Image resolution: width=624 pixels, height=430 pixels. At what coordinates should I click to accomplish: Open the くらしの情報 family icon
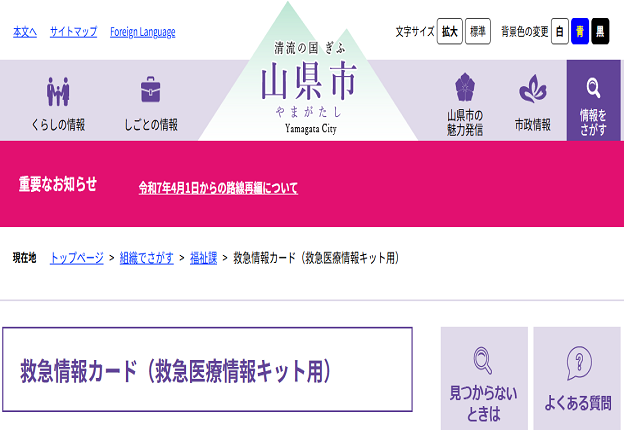coord(58,92)
